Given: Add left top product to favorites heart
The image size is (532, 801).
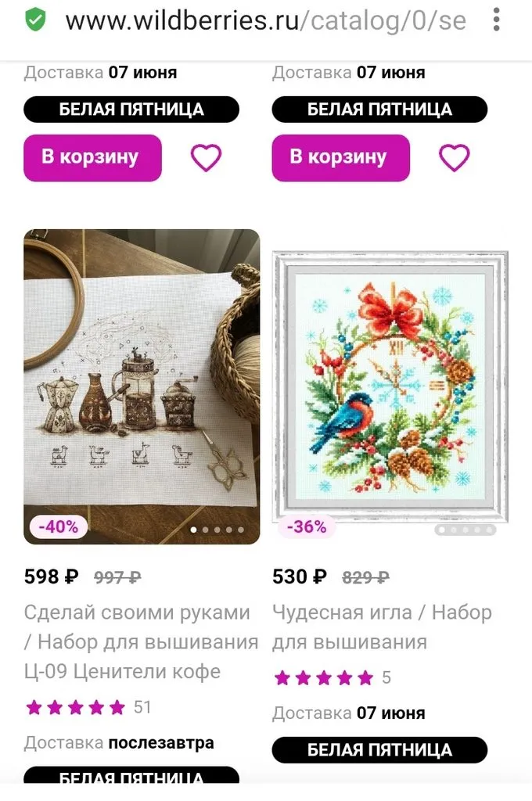Looking at the screenshot, I should pyautogui.click(x=206, y=157).
